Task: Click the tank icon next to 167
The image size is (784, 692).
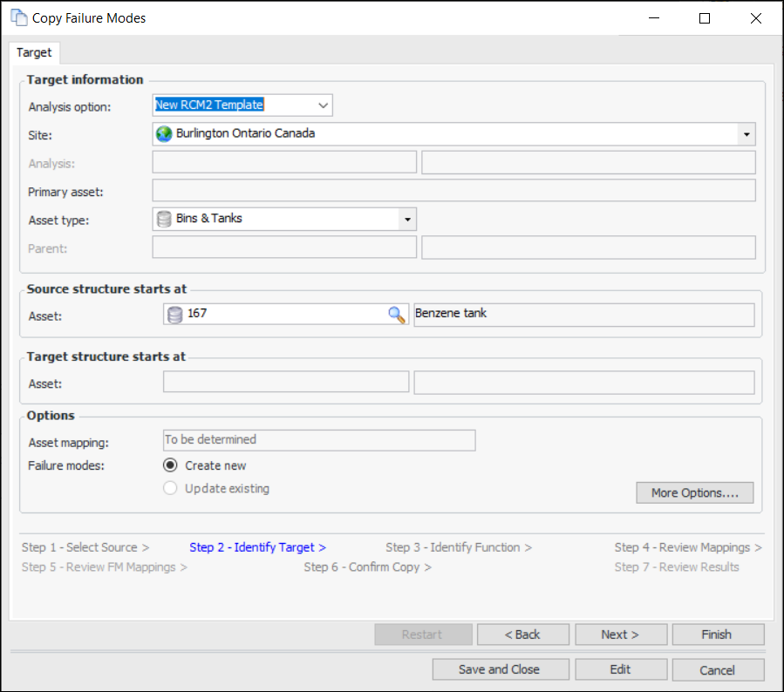Action: pyautogui.click(x=174, y=315)
